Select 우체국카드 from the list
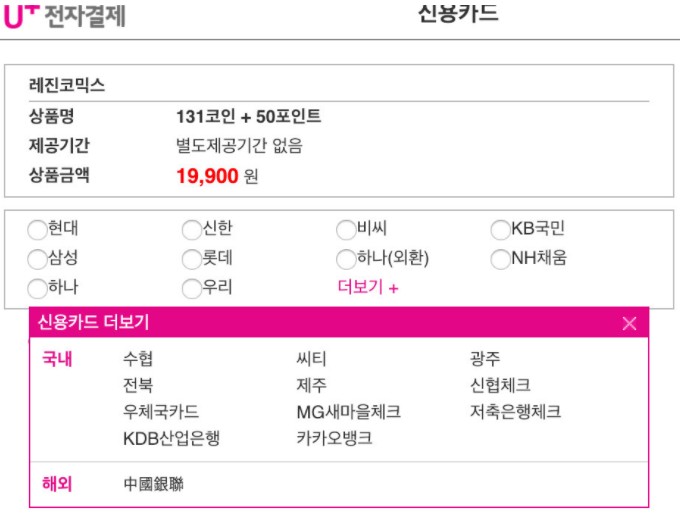The width and height of the screenshot is (680, 515). tap(160, 412)
